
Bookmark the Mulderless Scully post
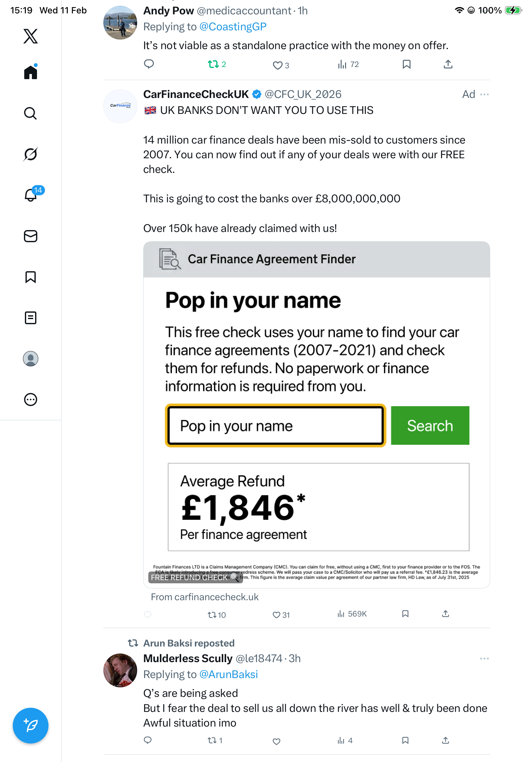(405, 740)
